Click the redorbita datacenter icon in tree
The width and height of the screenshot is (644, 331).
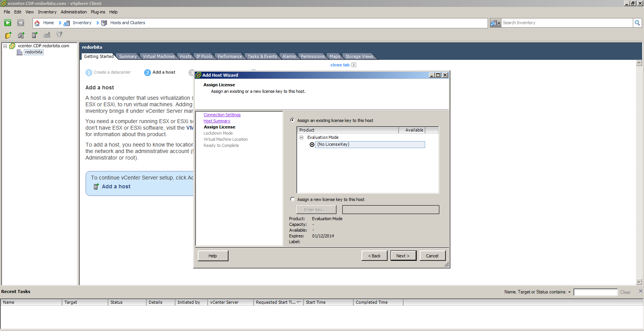pos(20,52)
